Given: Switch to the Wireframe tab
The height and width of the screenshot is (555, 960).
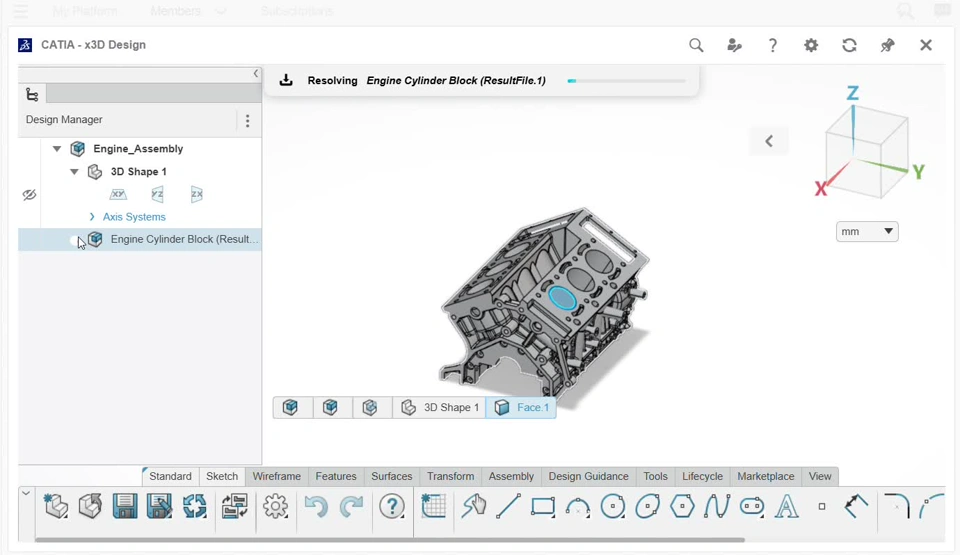Looking at the screenshot, I should (x=277, y=476).
